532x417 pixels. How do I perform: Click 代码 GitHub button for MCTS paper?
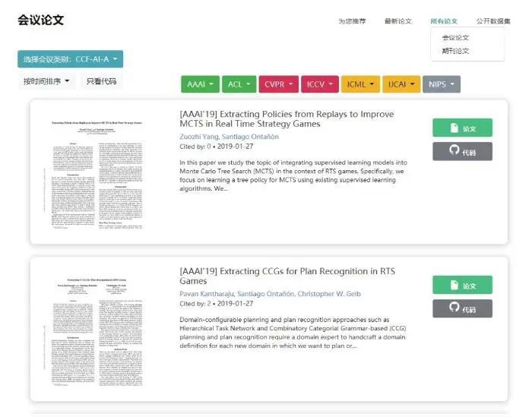tap(462, 152)
